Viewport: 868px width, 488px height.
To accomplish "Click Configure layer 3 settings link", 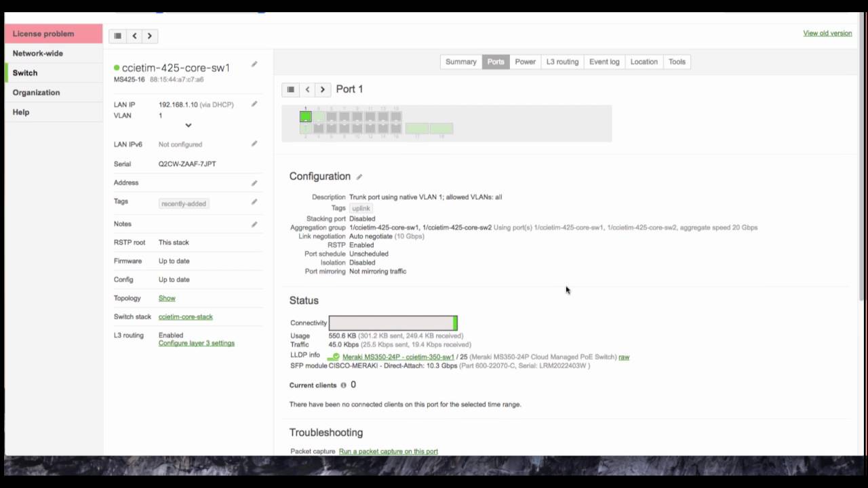I will click(x=197, y=344).
